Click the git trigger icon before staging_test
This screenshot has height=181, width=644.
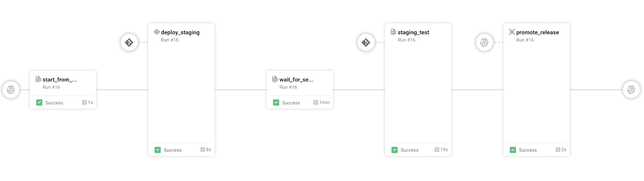click(366, 42)
